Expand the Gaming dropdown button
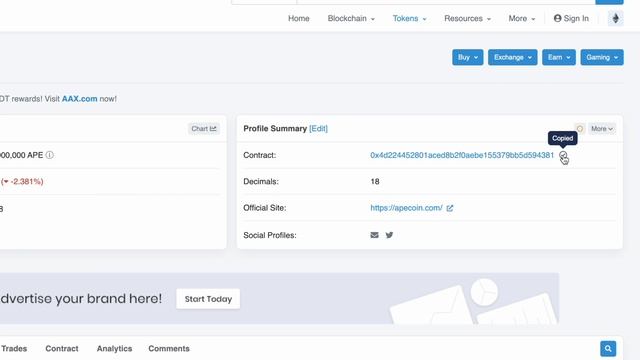 click(602, 57)
